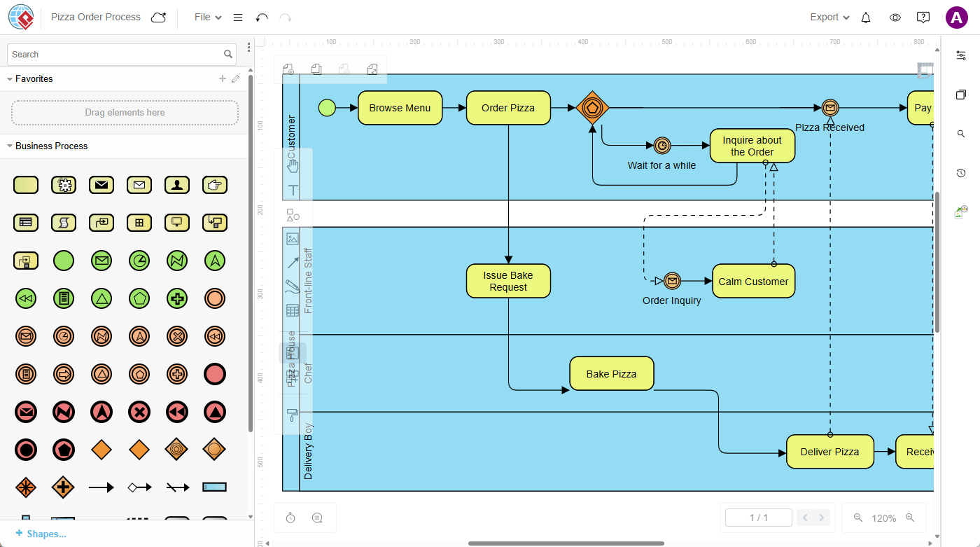Select the Calm Customer task

(753, 281)
